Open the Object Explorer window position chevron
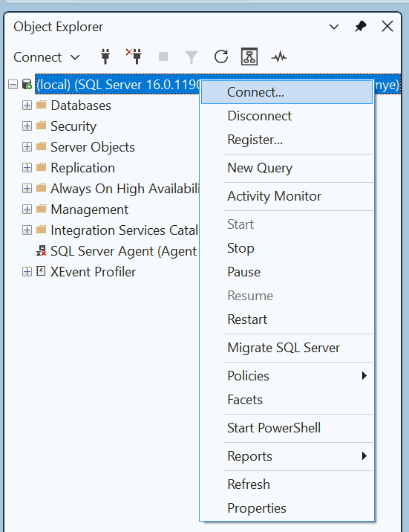 (x=334, y=27)
